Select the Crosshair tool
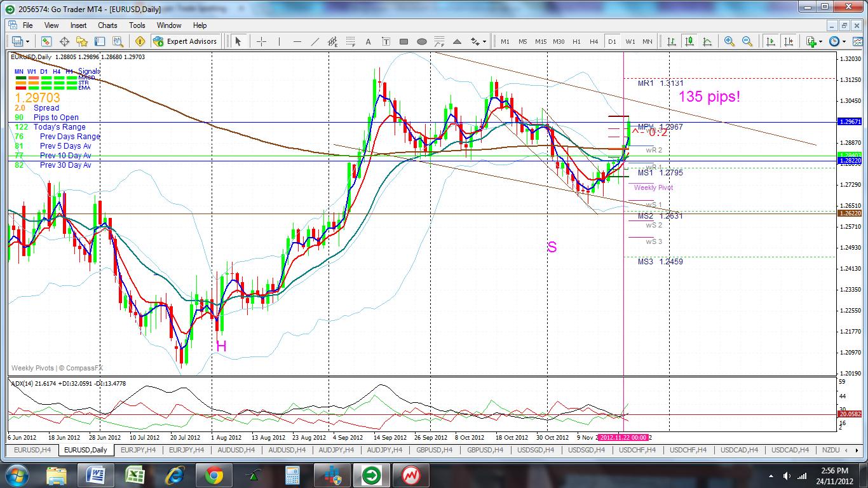The image size is (868, 488). point(261,41)
